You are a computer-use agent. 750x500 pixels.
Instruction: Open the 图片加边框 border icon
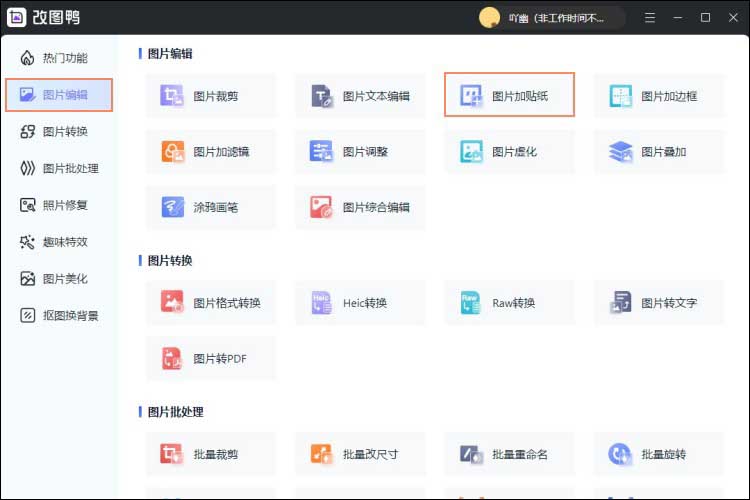(x=620, y=95)
